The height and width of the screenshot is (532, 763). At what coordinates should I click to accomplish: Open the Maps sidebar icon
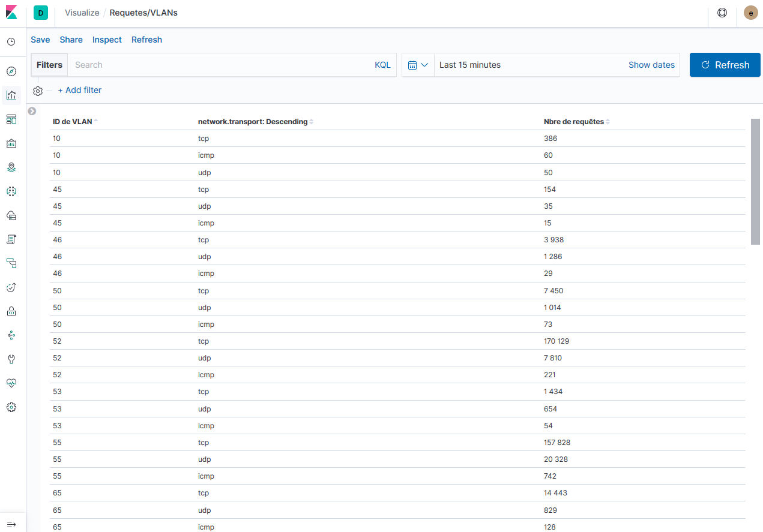click(x=11, y=167)
